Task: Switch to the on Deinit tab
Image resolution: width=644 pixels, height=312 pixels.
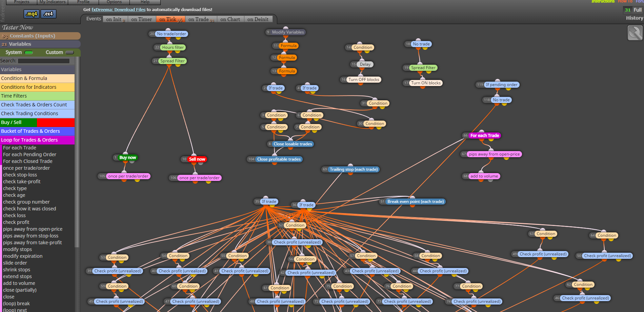Action: tap(258, 19)
